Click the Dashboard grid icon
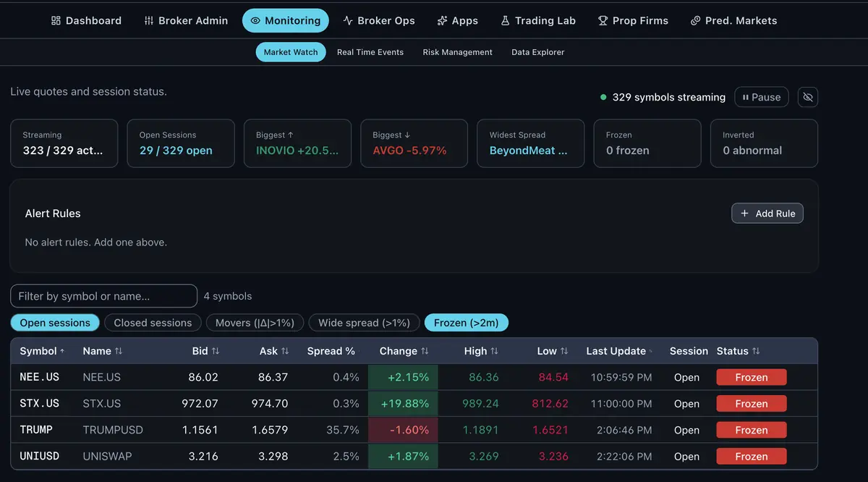 [56, 21]
